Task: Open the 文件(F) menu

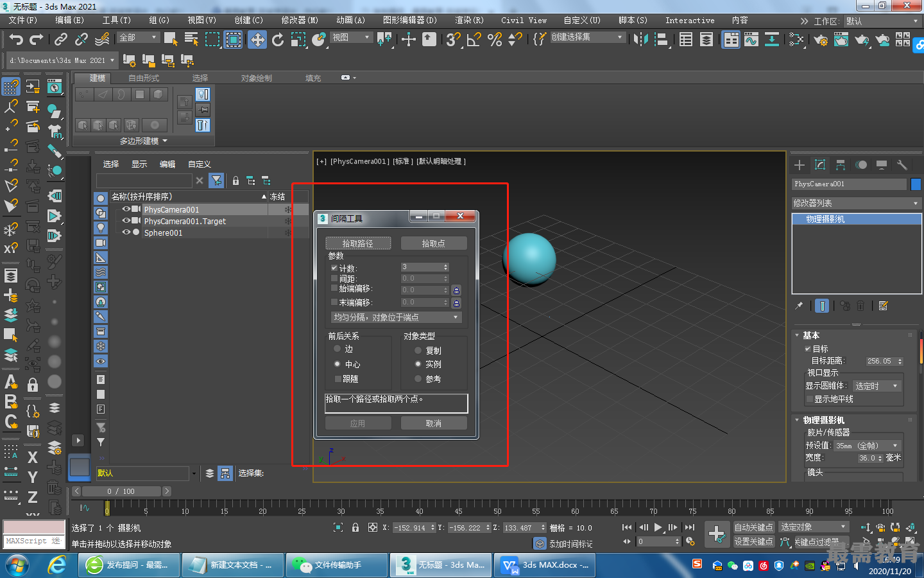Action: tap(22, 21)
